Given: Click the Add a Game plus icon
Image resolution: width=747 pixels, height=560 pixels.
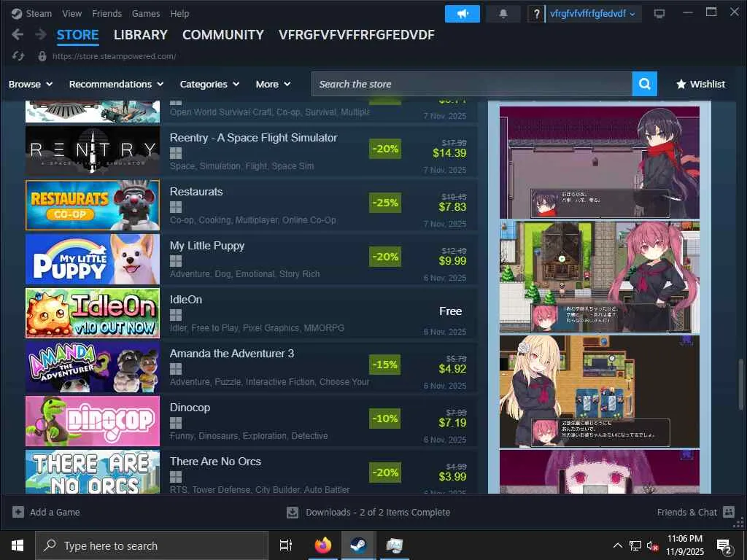Looking at the screenshot, I should [x=18, y=512].
